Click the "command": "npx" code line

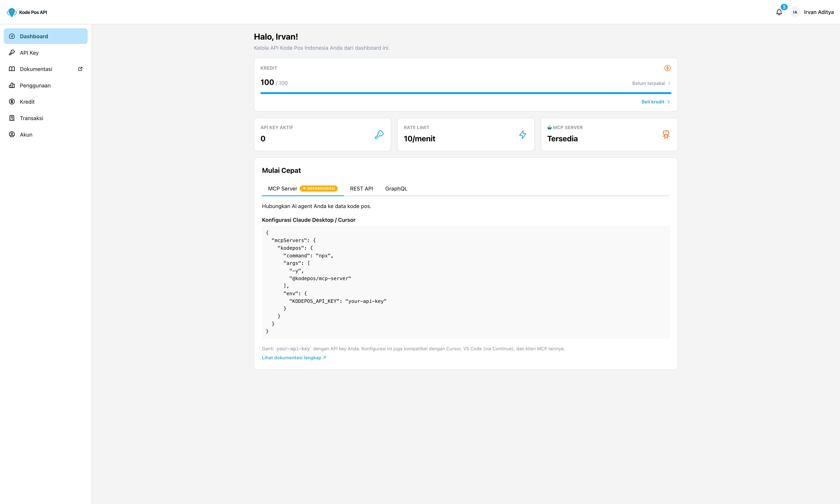tap(308, 256)
